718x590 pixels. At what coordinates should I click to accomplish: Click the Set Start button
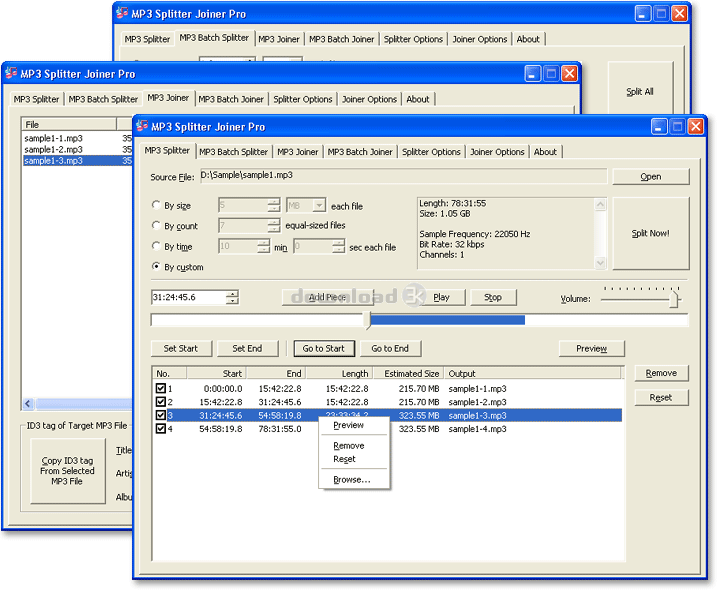[x=181, y=348]
